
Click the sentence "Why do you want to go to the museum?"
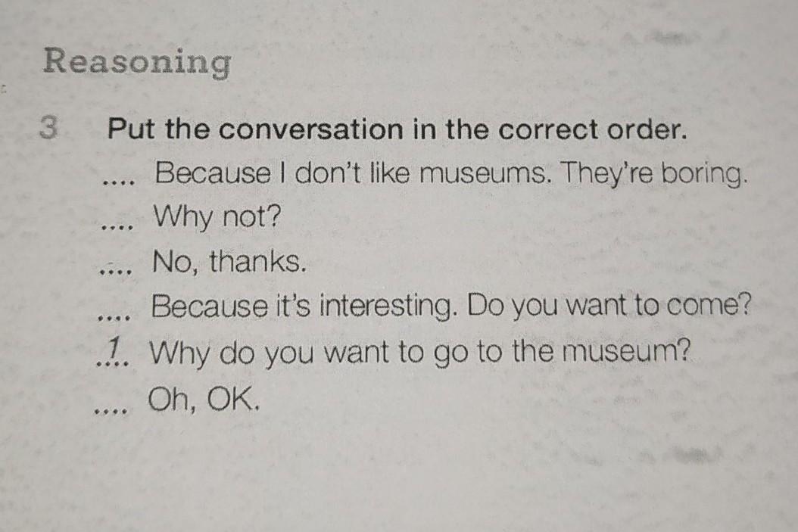click(x=420, y=353)
